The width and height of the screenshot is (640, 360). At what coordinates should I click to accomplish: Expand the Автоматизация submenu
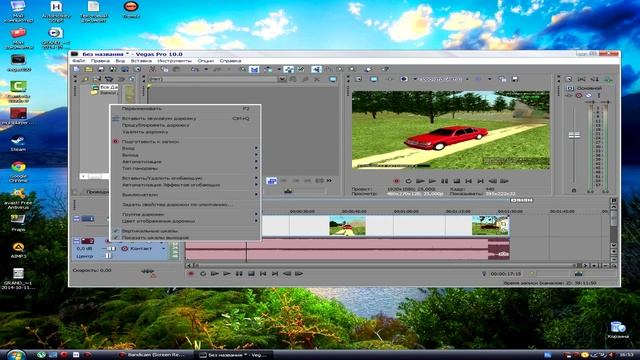point(185,162)
